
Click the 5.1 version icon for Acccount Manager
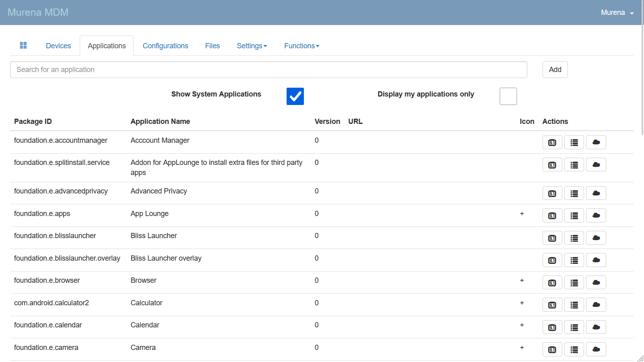click(x=552, y=142)
